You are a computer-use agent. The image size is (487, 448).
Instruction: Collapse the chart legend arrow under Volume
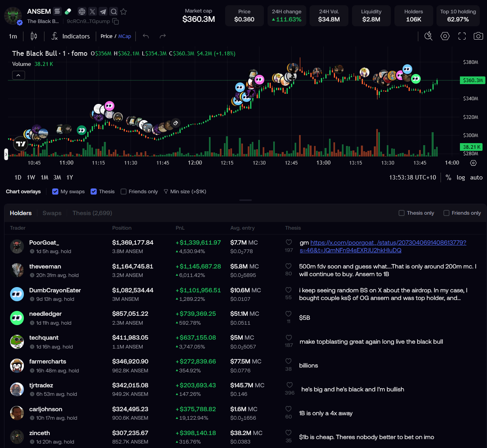(x=19, y=75)
